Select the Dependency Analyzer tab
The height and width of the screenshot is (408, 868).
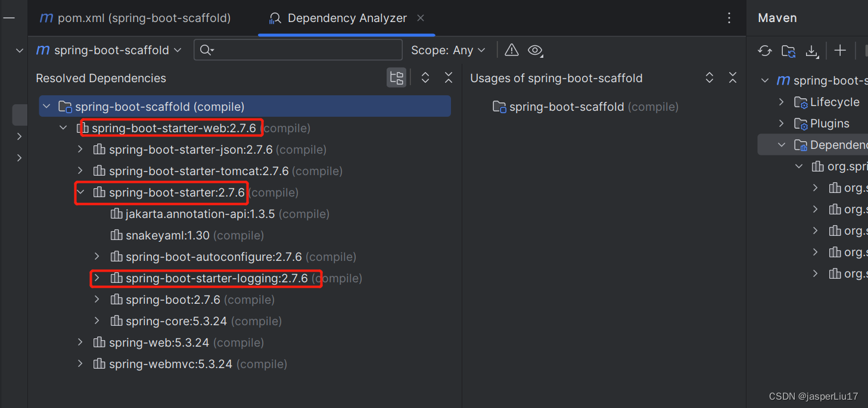[x=347, y=18]
